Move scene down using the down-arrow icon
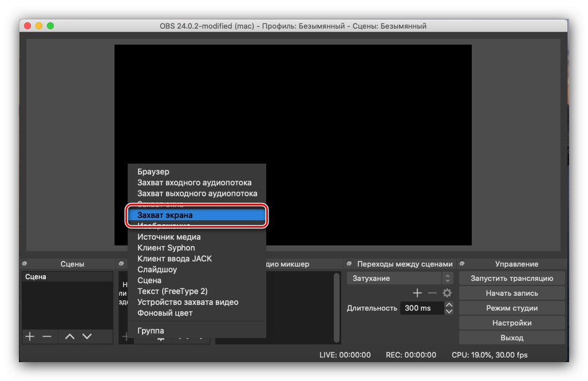Screen dimensions: 588x381 pos(87,336)
